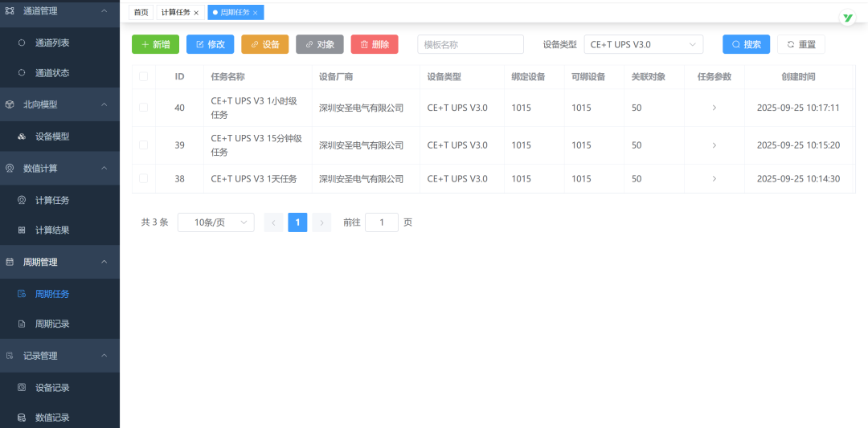Click the 搜索 search button

point(746,45)
